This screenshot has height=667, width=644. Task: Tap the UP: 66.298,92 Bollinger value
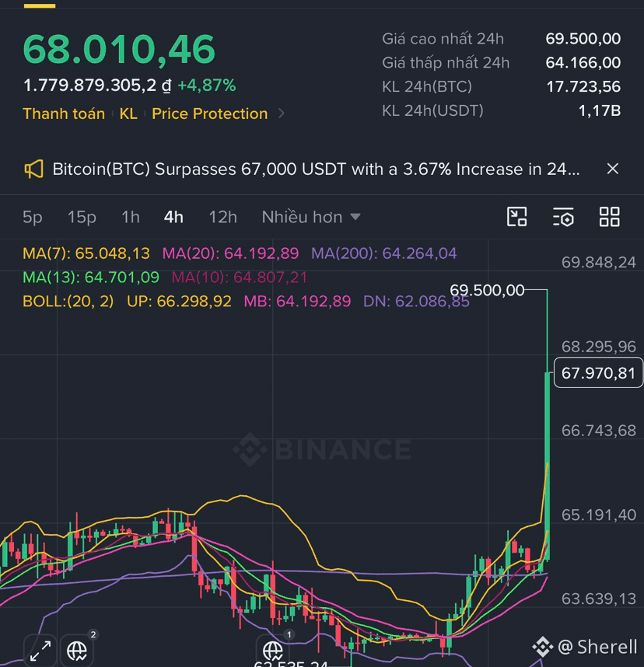point(179,301)
